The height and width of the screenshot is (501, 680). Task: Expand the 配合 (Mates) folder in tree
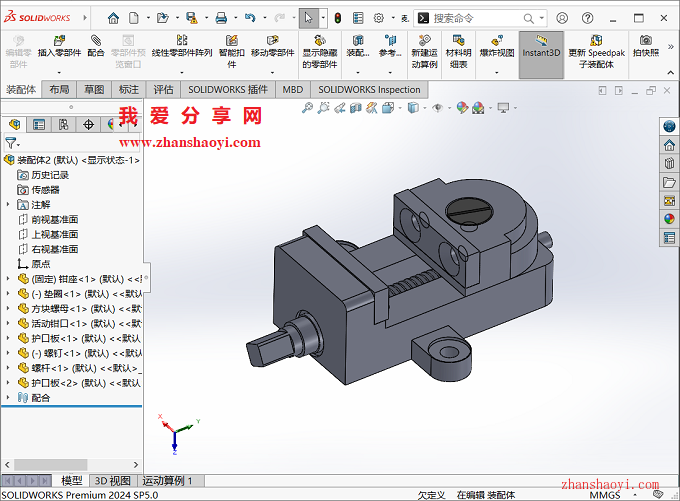coord(8,397)
